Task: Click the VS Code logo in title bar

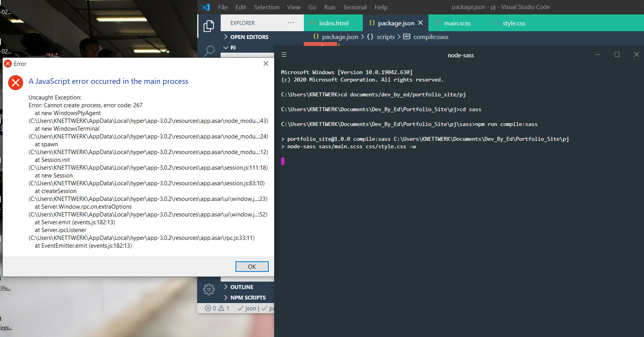Action: click(206, 7)
